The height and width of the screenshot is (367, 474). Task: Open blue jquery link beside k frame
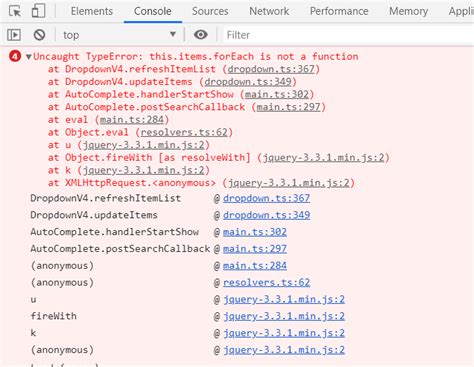click(x=284, y=333)
